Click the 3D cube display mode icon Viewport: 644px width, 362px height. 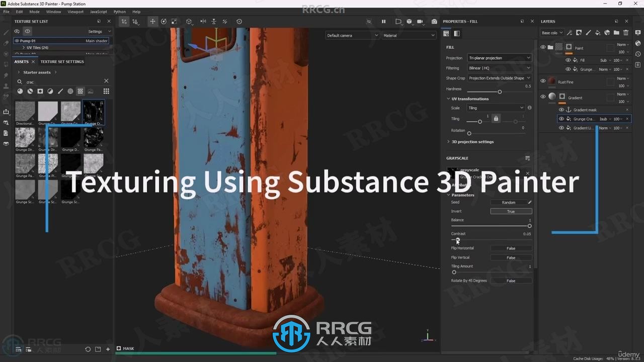pyautogui.click(x=409, y=22)
